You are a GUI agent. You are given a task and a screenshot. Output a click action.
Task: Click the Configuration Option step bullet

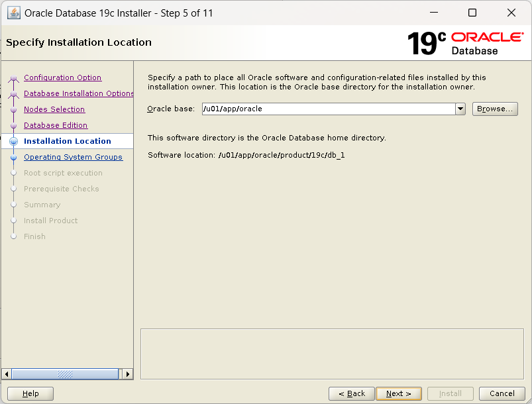(x=13, y=78)
